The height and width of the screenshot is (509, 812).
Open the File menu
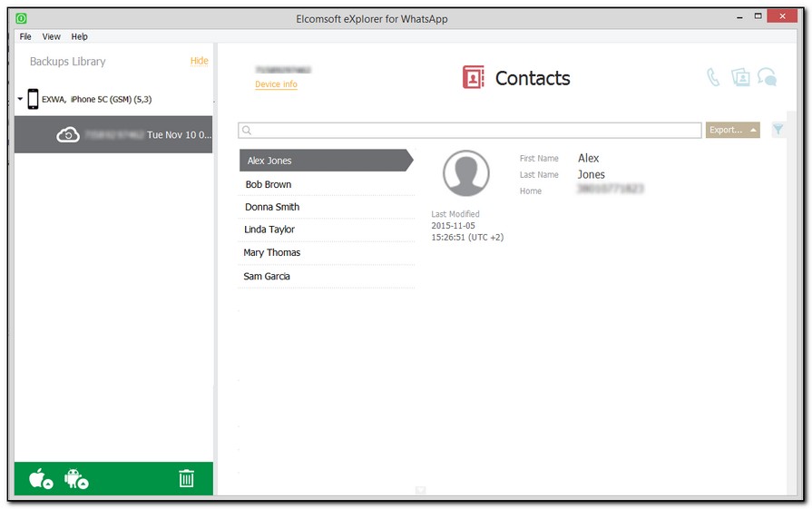25,37
